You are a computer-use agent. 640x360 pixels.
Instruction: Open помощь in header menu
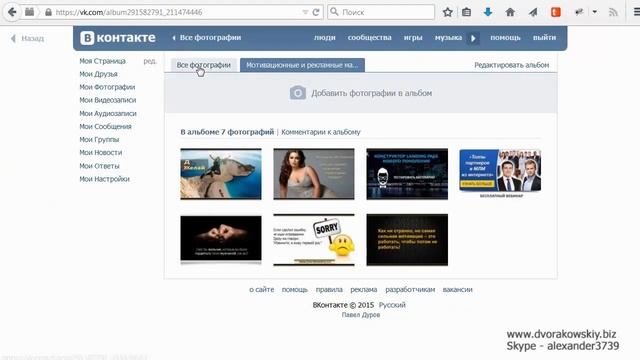pyautogui.click(x=505, y=38)
